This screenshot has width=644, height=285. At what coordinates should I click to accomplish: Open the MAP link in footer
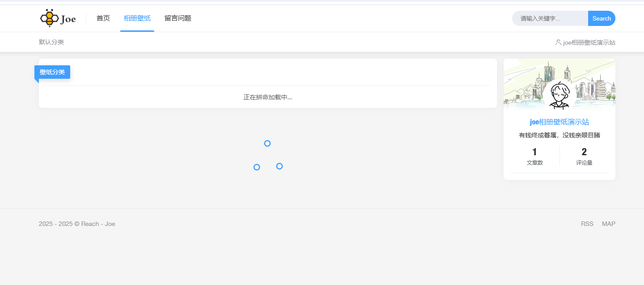[608, 224]
